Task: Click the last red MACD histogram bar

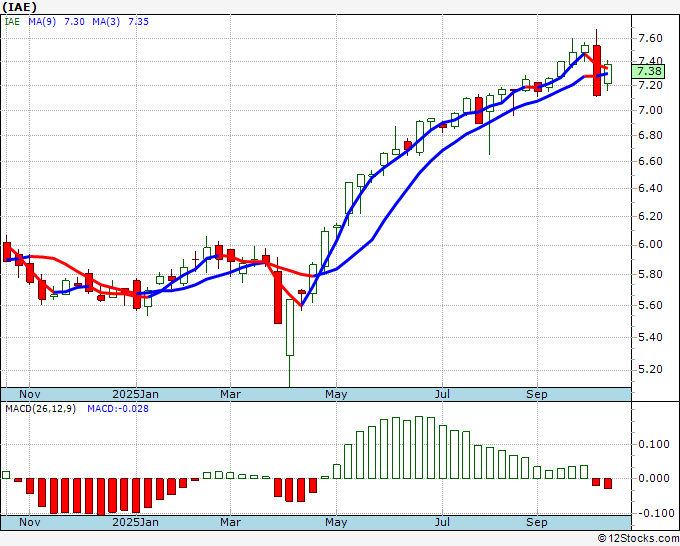Action: pyautogui.click(x=608, y=484)
